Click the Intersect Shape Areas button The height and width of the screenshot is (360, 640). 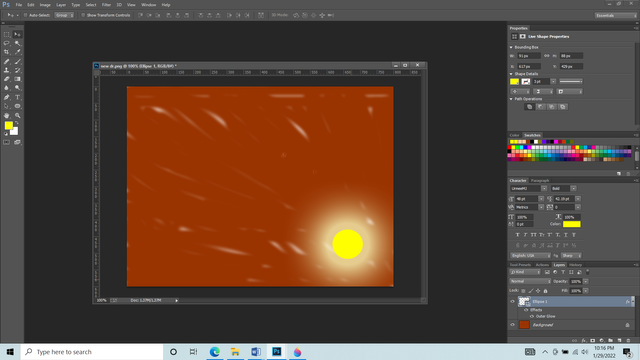[551, 107]
